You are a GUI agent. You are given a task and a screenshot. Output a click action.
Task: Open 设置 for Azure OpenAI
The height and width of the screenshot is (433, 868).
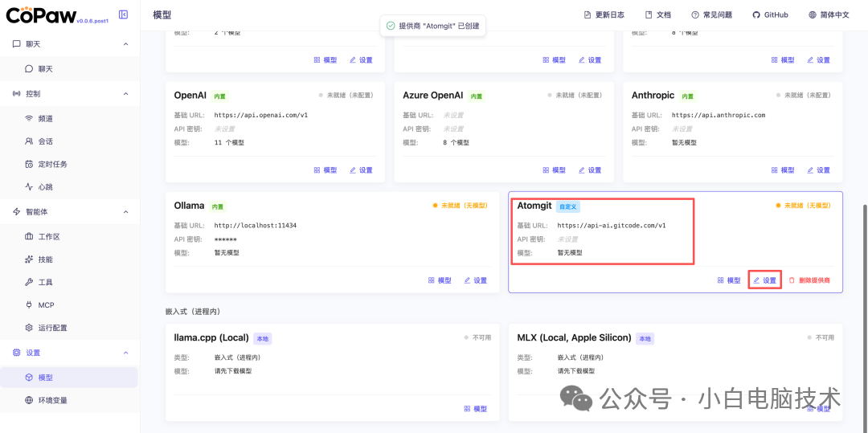click(x=590, y=170)
